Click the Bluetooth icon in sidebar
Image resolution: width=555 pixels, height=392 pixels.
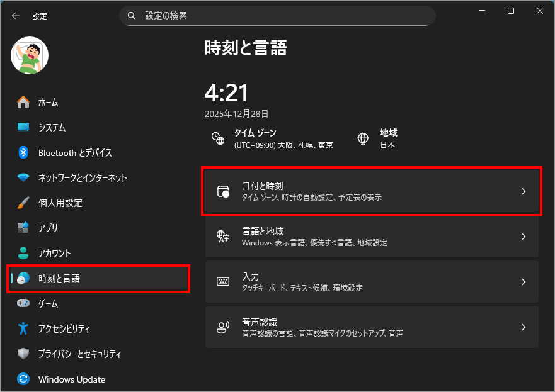coord(23,153)
